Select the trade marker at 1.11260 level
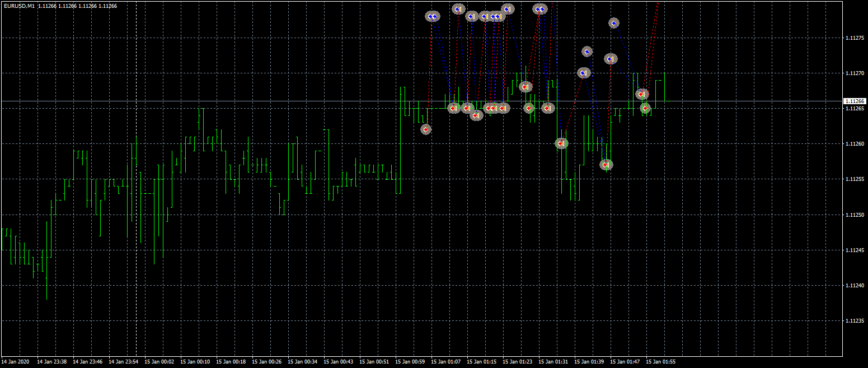The image size is (868, 368). 561,143
